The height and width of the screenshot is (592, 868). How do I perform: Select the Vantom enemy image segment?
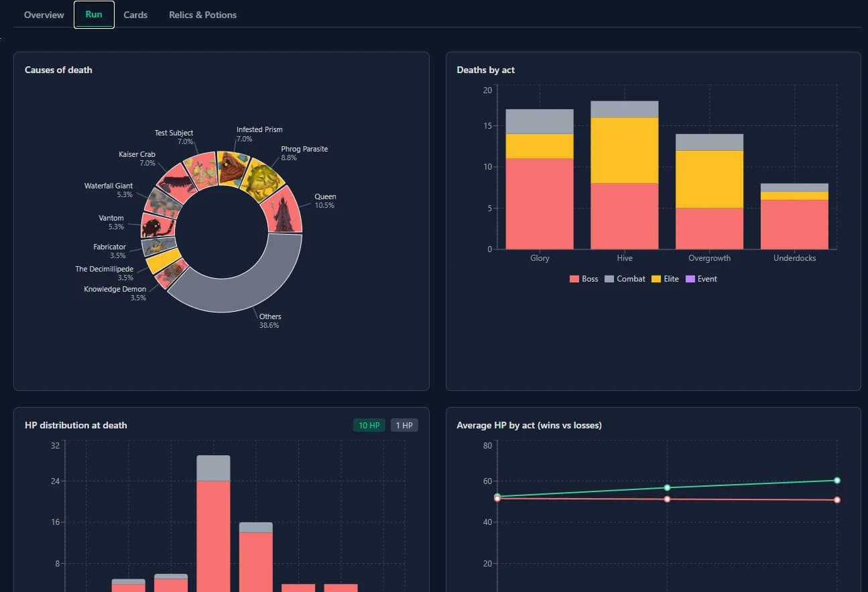click(x=155, y=225)
